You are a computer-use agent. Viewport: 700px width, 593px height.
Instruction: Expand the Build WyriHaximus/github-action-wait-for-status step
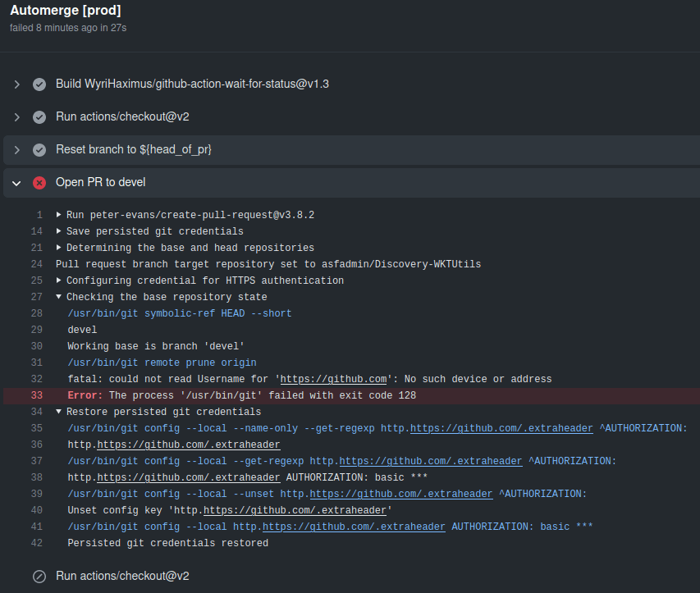pyautogui.click(x=16, y=84)
